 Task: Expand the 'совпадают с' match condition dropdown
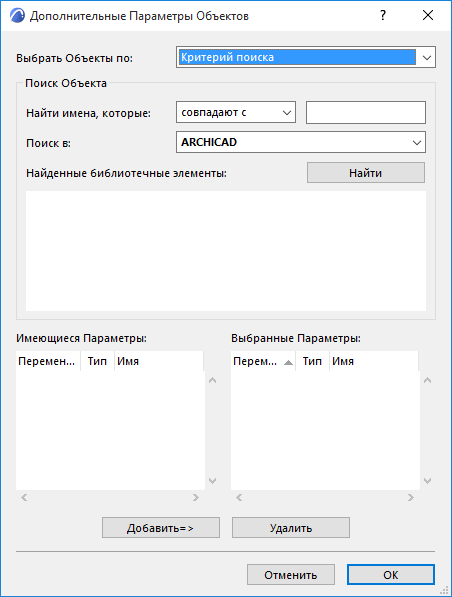tap(236, 112)
